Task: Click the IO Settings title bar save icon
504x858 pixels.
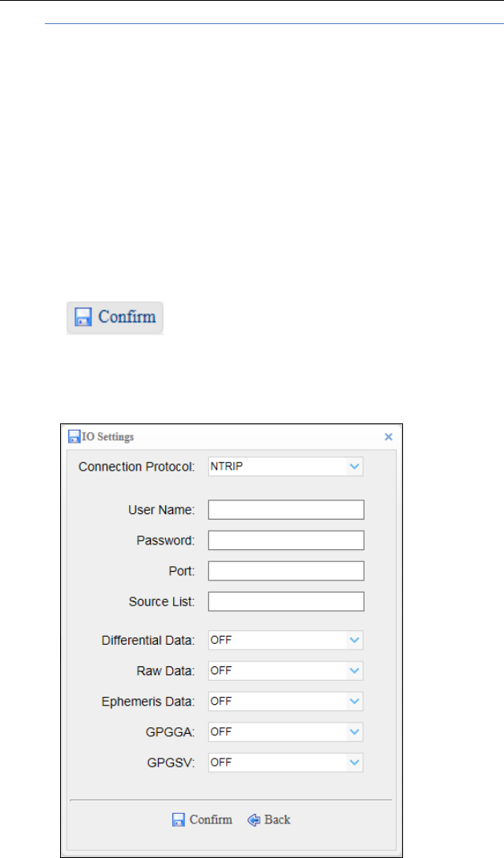Action: [73, 437]
